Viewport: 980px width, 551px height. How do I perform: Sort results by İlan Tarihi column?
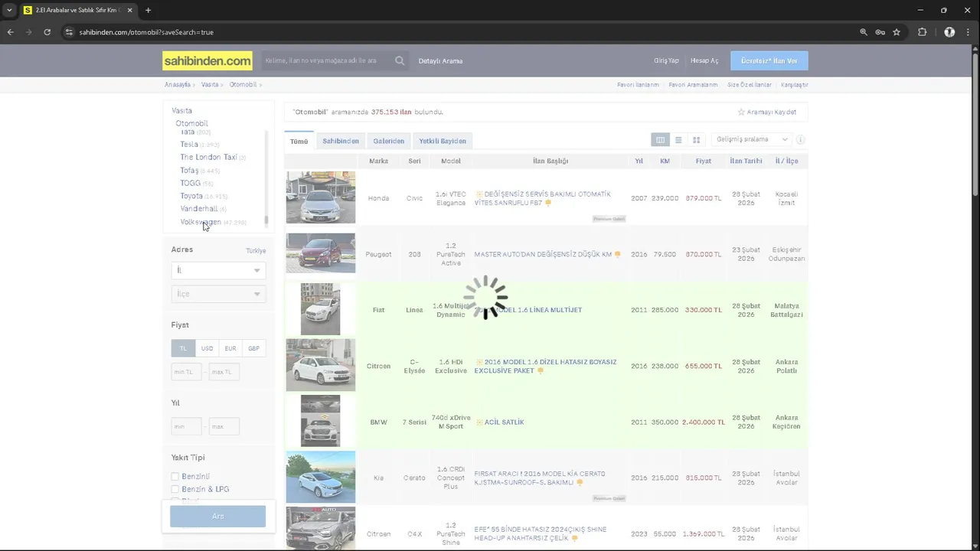pos(746,161)
